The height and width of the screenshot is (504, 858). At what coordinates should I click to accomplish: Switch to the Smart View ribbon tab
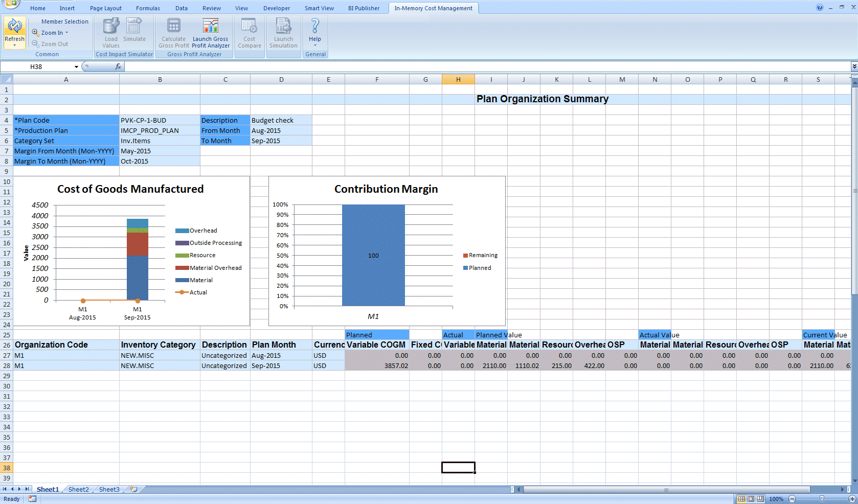(x=319, y=8)
